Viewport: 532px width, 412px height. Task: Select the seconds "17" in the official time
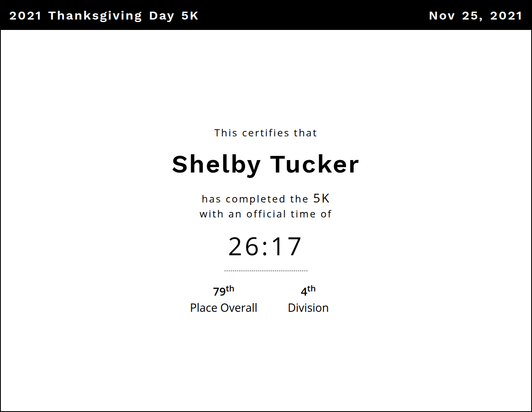[287, 247]
